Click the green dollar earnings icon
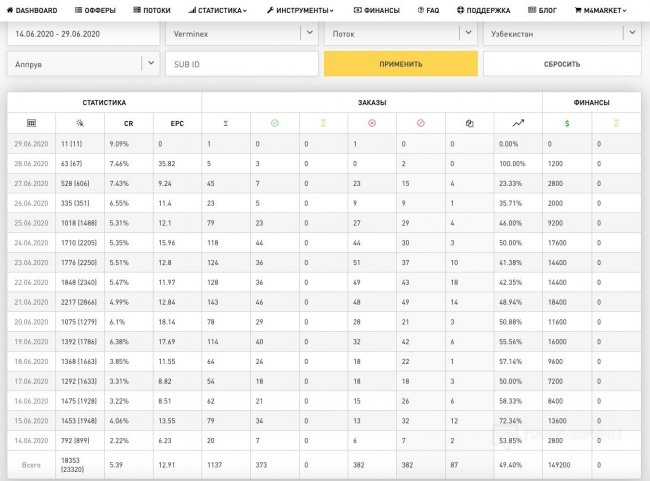 566,123
